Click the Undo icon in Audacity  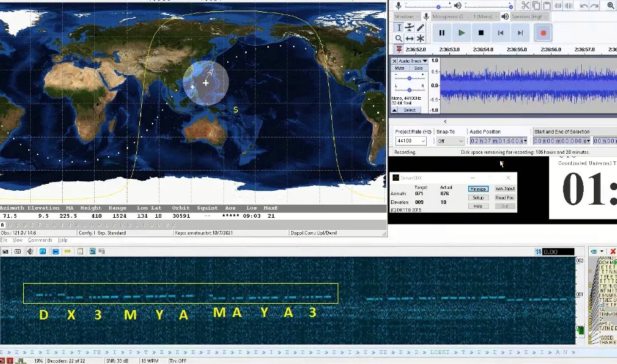pyautogui.click(x=583, y=6)
